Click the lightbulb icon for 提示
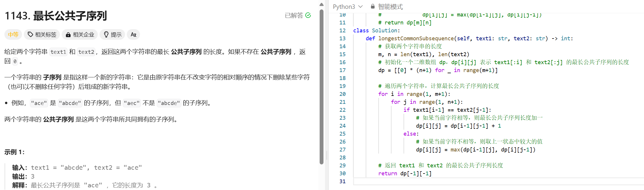The image size is (644, 190). pyautogui.click(x=106, y=35)
